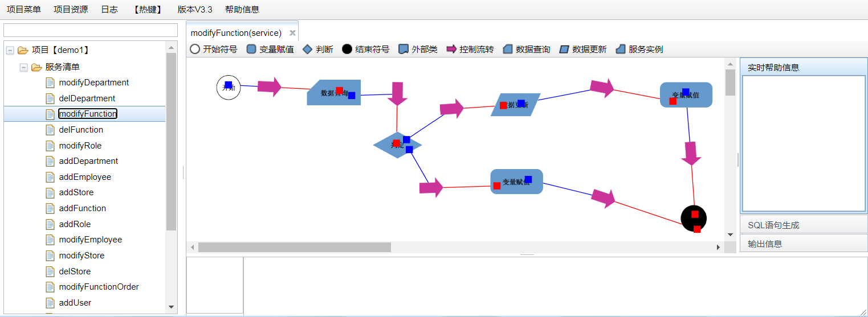Select the 外部类 external class tool
868x317 pixels.
click(418, 50)
